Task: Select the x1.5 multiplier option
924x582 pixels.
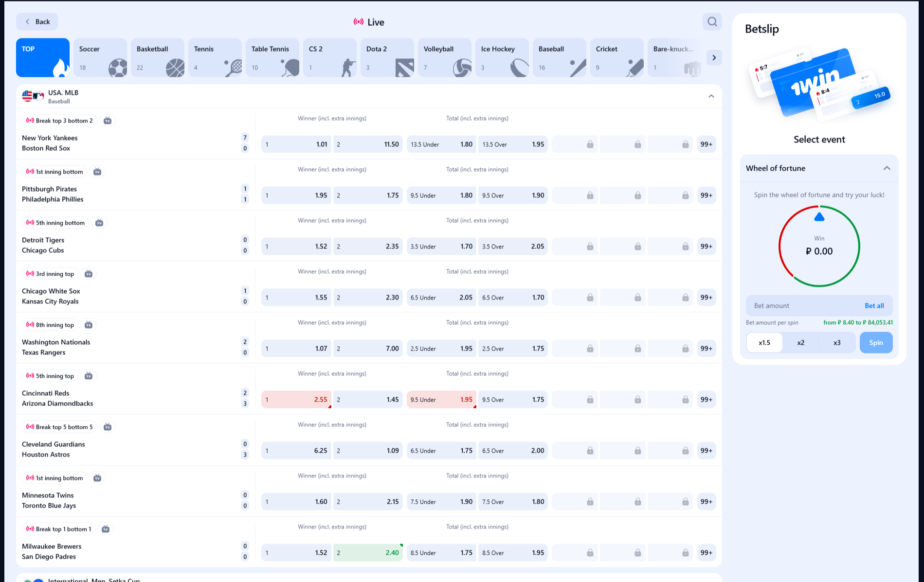Action: [764, 343]
